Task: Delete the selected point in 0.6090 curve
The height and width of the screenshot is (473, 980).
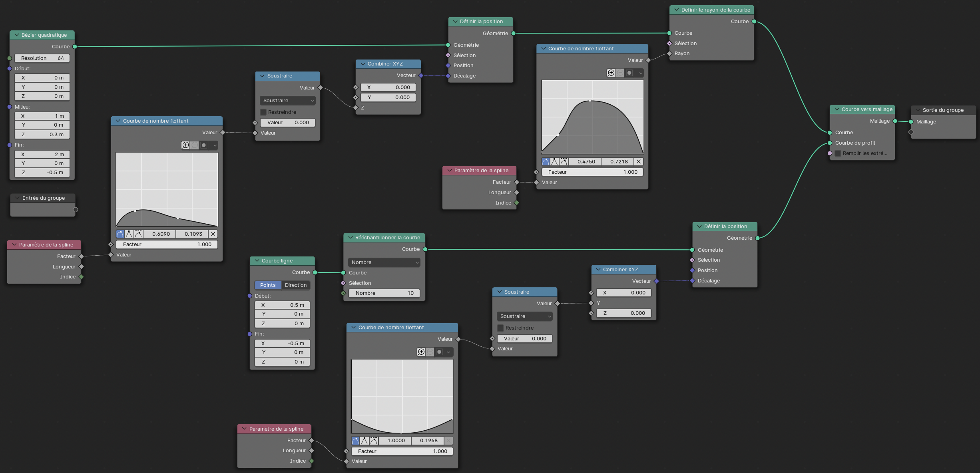Action: [x=213, y=234]
